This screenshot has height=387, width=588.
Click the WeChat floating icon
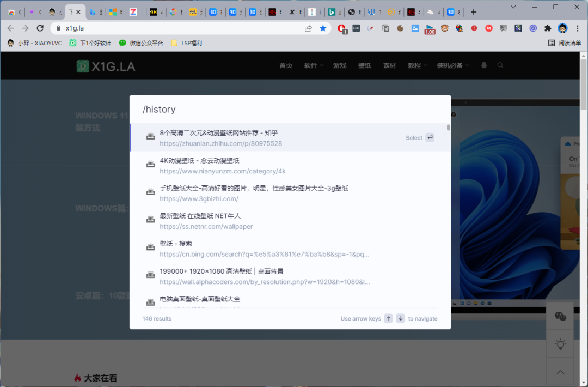(x=560, y=316)
